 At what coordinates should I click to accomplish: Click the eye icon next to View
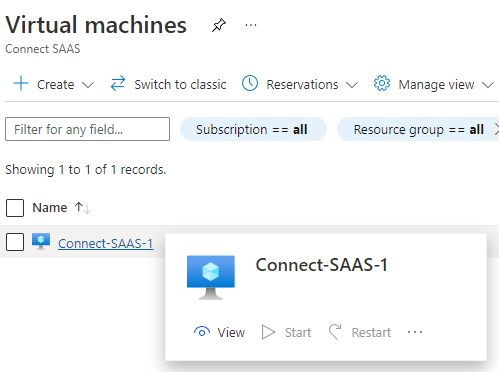click(x=202, y=332)
